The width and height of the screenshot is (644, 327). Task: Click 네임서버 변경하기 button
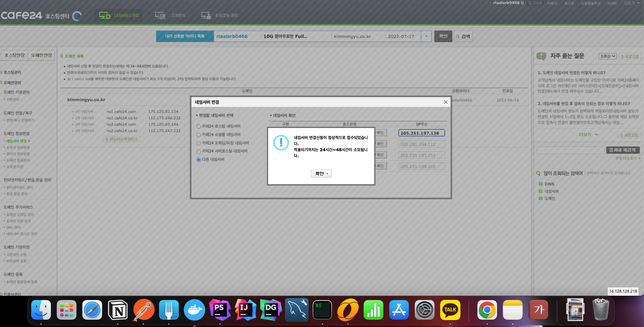coord(121,139)
